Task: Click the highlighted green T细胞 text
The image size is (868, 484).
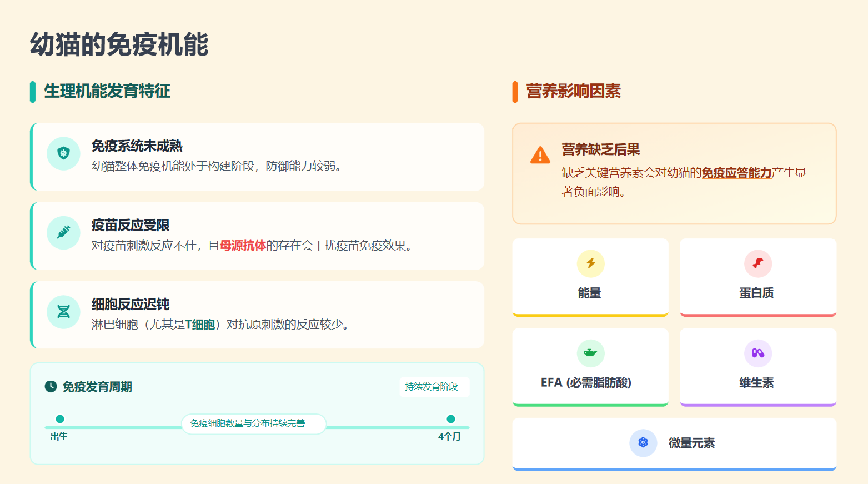Action: [200, 325]
